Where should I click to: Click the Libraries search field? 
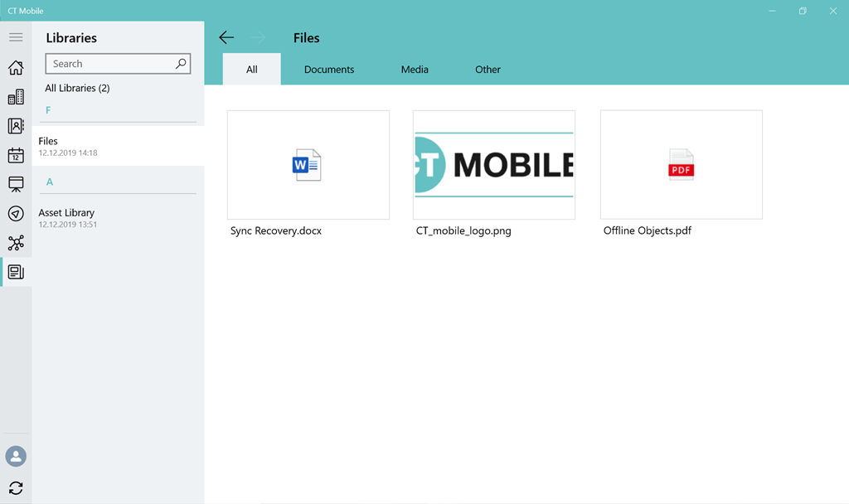pyautogui.click(x=109, y=64)
